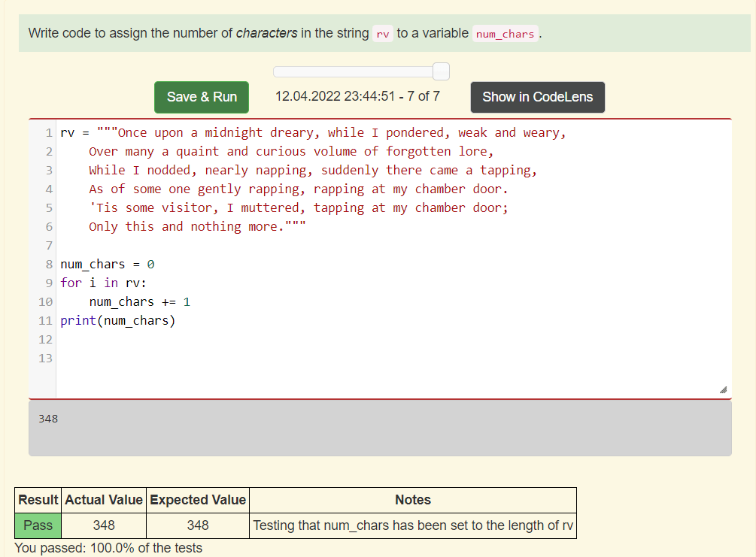Image resolution: width=756 pixels, height=557 pixels.
Task: Click line number 13 in the gutter
Action: tap(45, 359)
